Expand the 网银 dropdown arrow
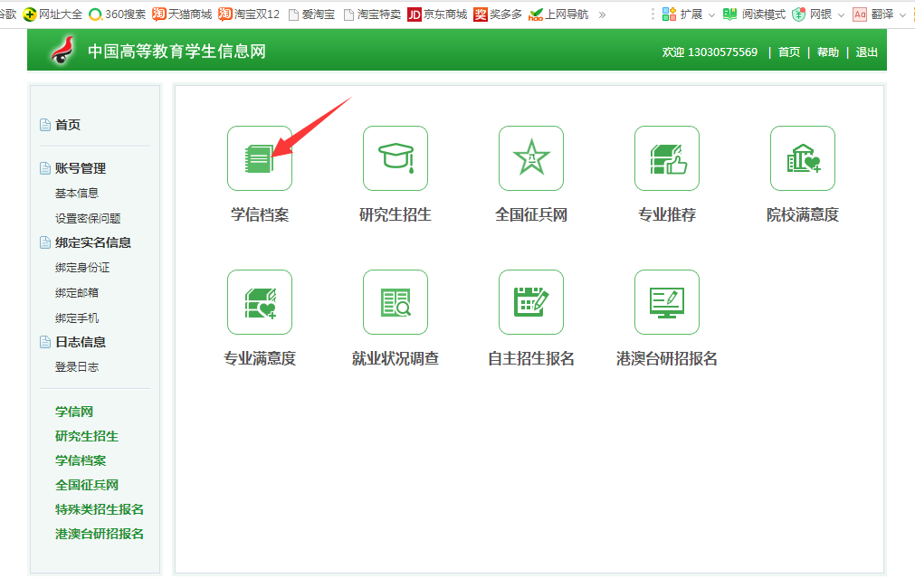 (x=841, y=15)
